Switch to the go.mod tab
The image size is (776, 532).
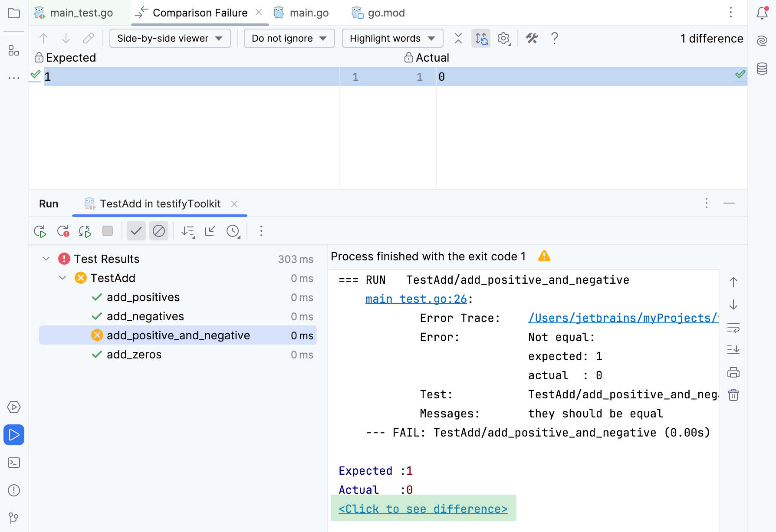tap(386, 13)
